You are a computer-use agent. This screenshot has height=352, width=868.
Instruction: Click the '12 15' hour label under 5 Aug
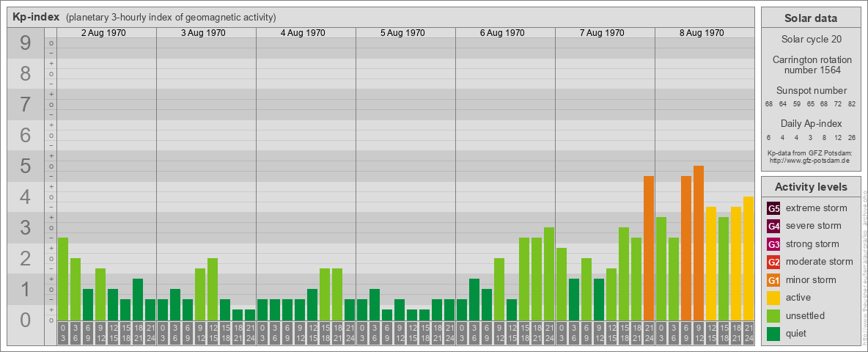coord(412,333)
